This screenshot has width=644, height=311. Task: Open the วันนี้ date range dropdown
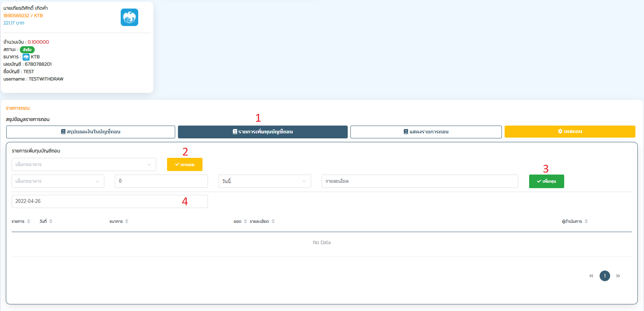click(x=264, y=181)
